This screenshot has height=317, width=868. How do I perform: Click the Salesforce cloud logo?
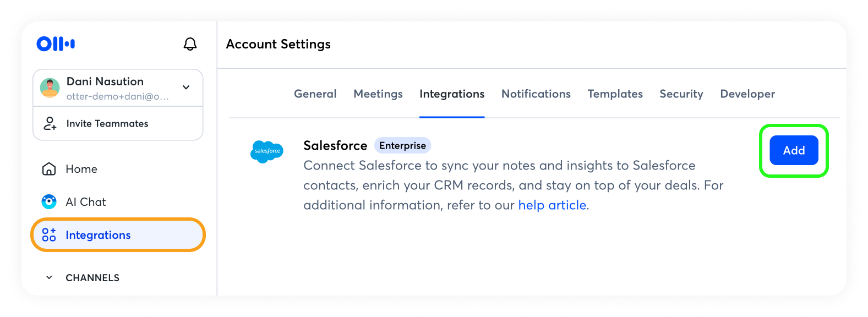[267, 151]
